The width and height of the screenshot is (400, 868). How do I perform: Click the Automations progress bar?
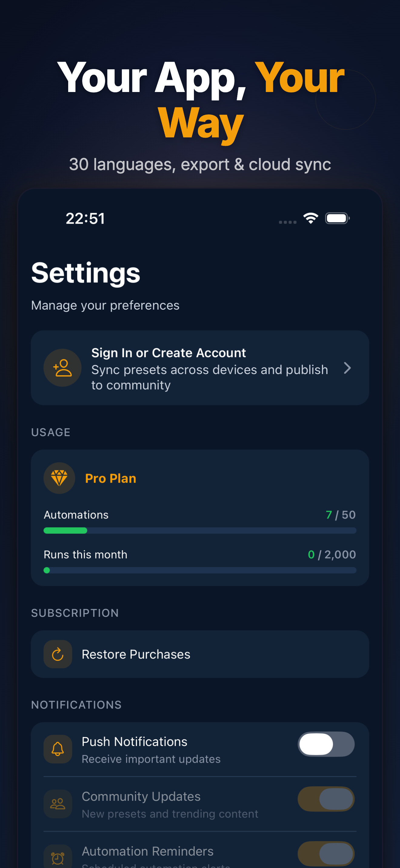click(200, 530)
